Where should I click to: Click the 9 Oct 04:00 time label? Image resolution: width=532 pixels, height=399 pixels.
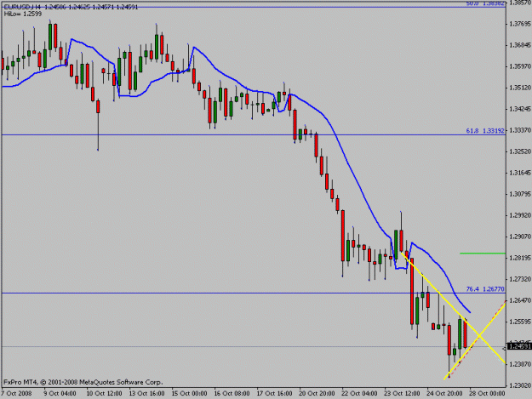(60, 394)
